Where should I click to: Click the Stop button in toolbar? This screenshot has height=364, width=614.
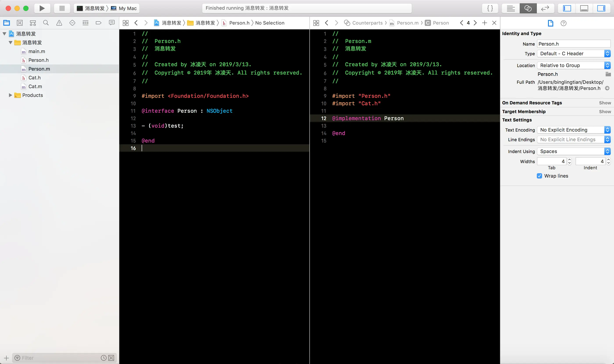(x=62, y=8)
